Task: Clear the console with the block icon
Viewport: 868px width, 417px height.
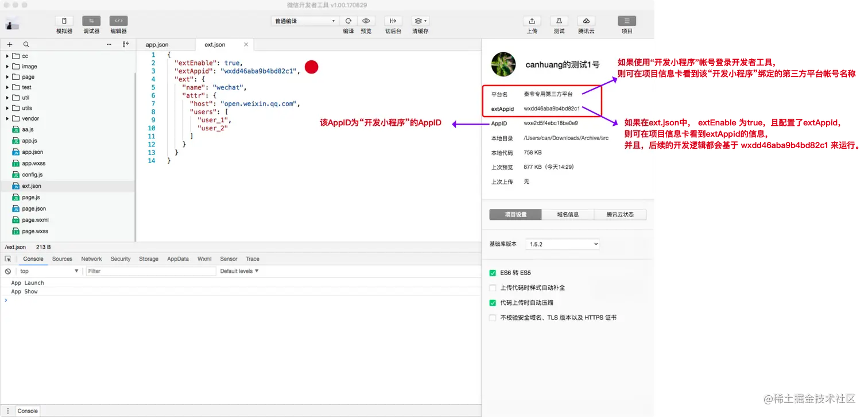Action: click(8, 271)
